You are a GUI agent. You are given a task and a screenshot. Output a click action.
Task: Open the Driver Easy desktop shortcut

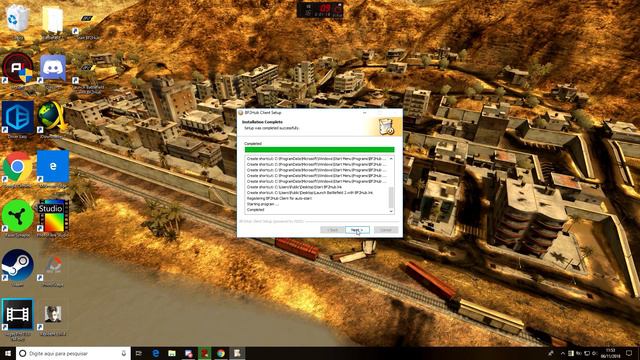click(x=18, y=118)
